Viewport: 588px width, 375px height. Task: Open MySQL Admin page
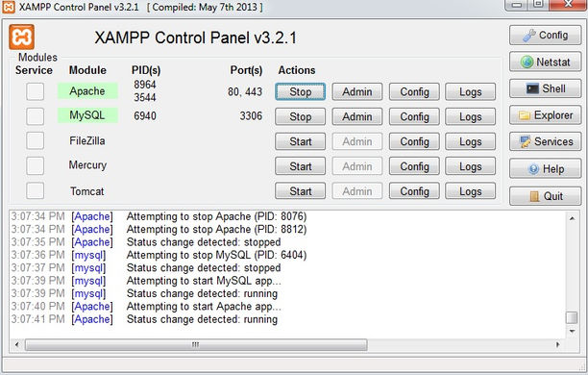[x=357, y=116]
